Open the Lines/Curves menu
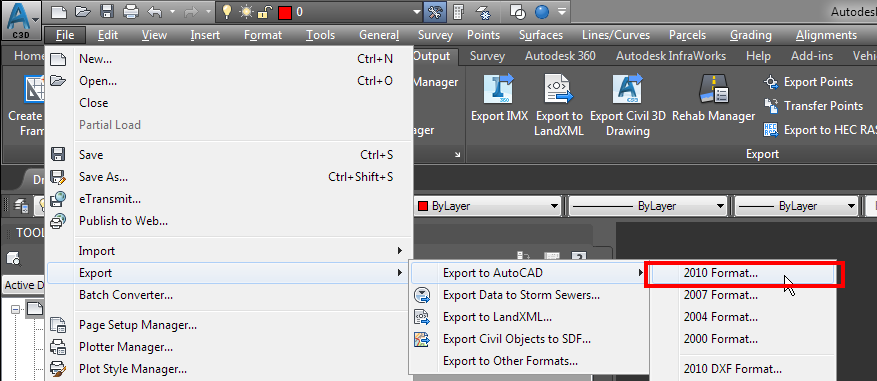Image resolution: width=877 pixels, height=381 pixels. pyautogui.click(x=616, y=35)
